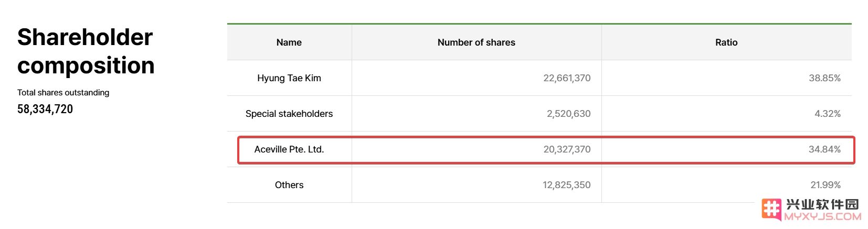Click the MYXYJS.COM watermark text

tap(822, 216)
